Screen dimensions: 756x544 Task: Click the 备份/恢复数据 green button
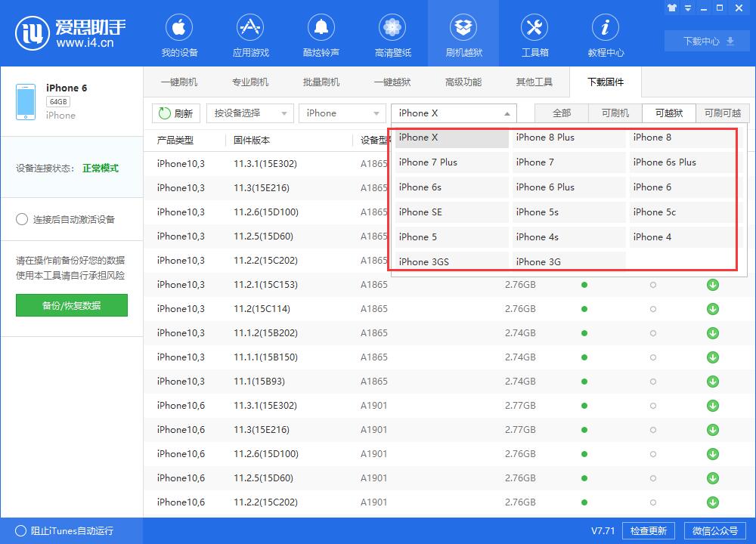point(72,306)
